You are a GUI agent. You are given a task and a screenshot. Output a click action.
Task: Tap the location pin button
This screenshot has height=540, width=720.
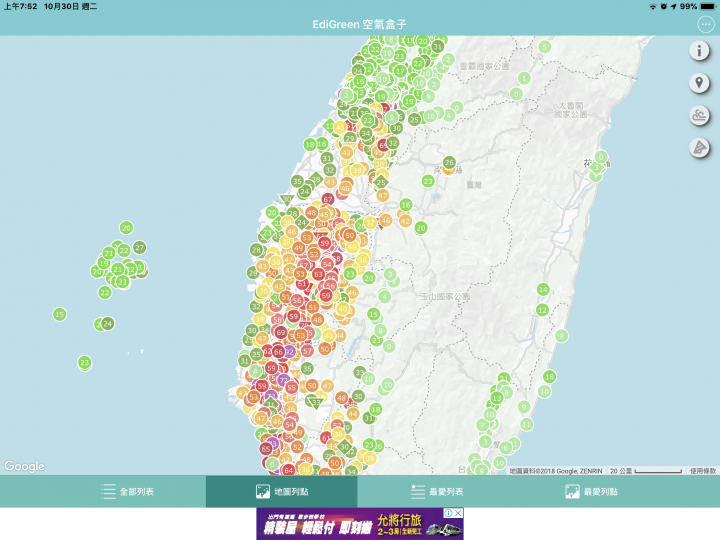(699, 83)
